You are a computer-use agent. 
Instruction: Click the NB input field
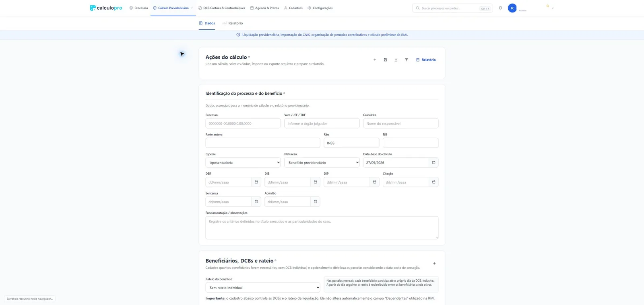pyautogui.click(x=411, y=143)
